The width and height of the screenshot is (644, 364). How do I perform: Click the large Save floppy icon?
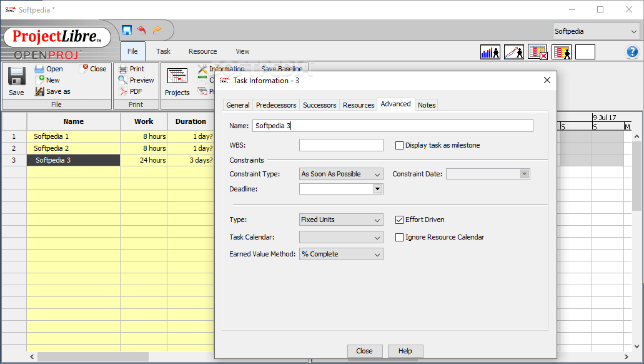pyautogui.click(x=16, y=76)
